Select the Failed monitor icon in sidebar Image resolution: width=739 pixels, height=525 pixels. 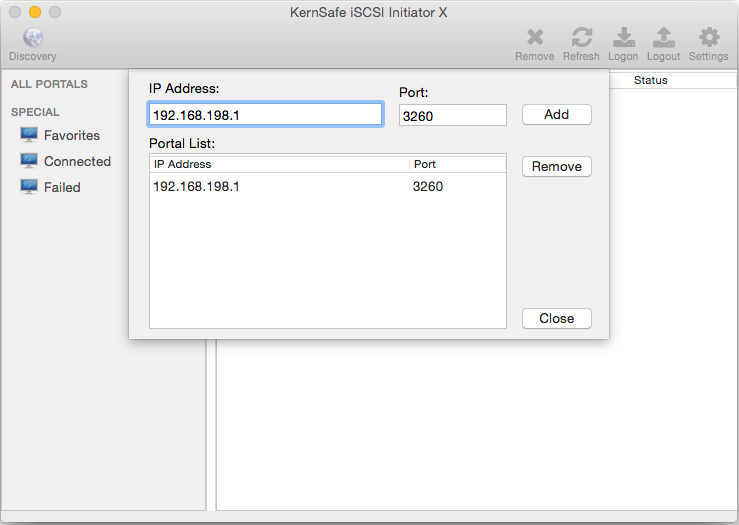[x=29, y=187]
